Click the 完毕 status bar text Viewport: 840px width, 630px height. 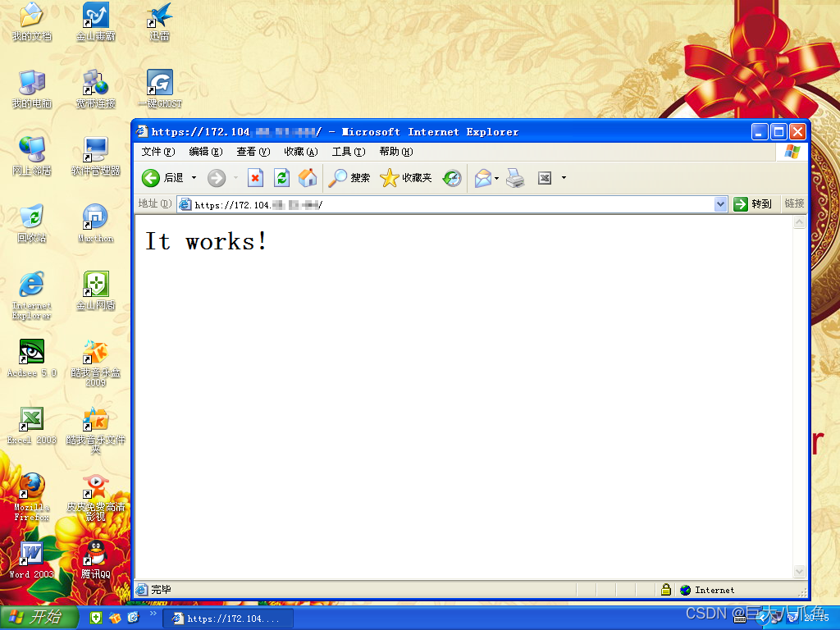[161, 590]
